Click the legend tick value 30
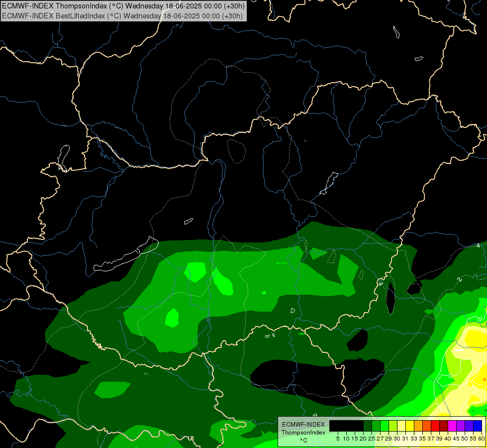This screenshot has width=487, height=448. coord(397,439)
